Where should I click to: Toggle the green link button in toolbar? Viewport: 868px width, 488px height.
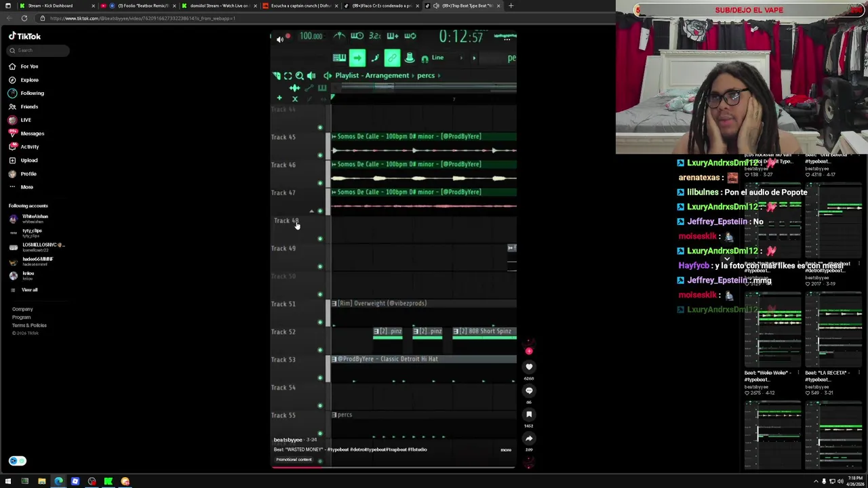(392, 58)
